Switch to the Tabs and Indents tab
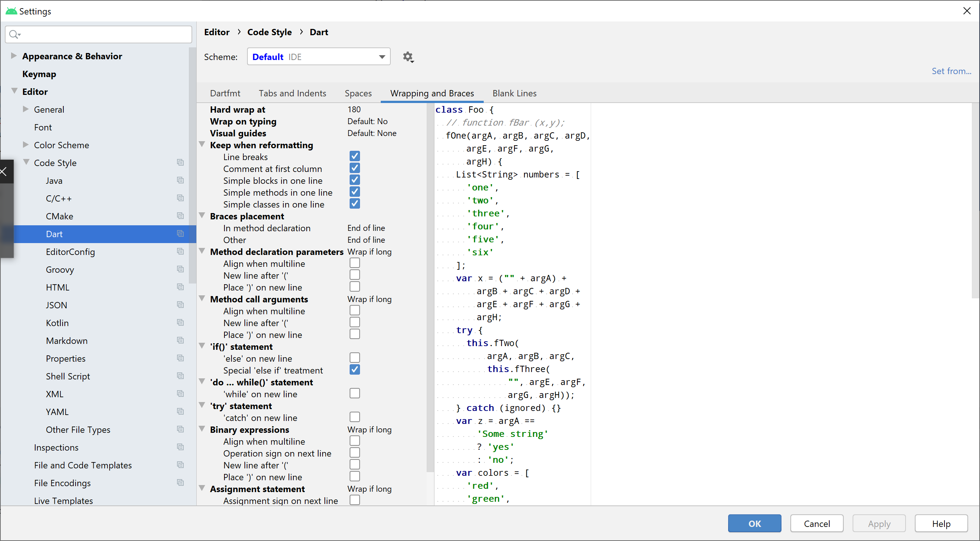 click(292, 93)
